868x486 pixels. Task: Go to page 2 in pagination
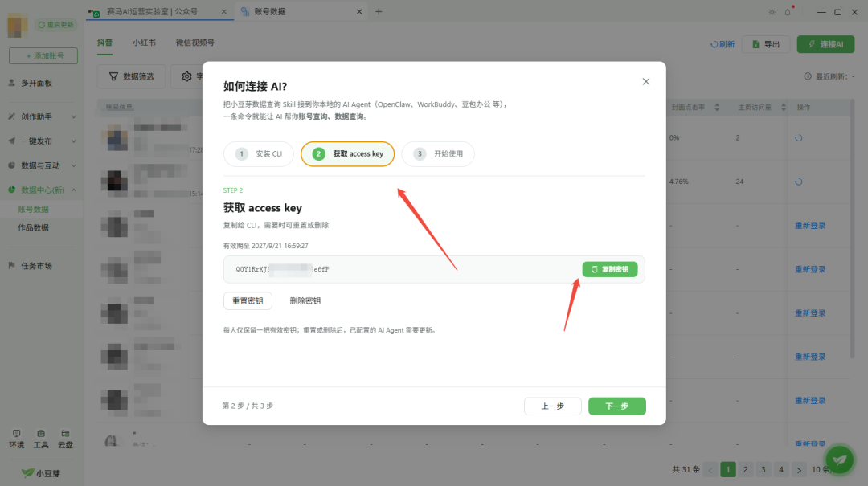(x=746, y=469)
